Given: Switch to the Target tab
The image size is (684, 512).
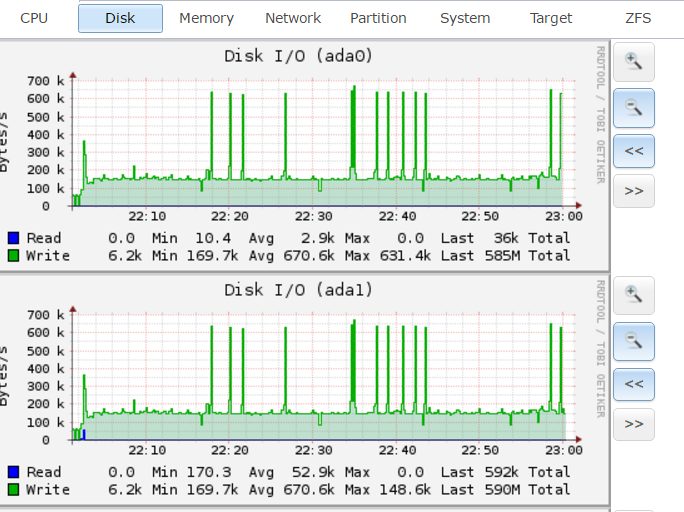Looking at the screenshot, I should [551, 18].
